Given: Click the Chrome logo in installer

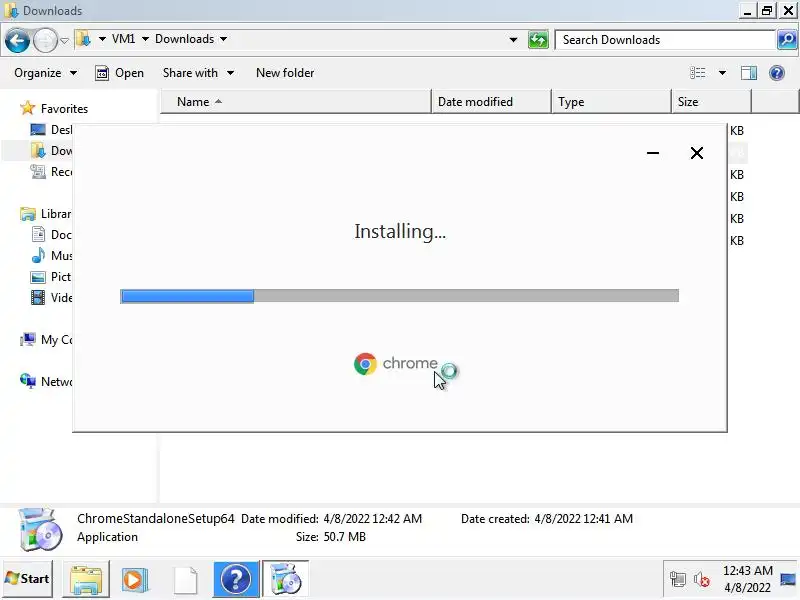Looking at the screenshot, I should pyautogui.click(x=365, y=364).
